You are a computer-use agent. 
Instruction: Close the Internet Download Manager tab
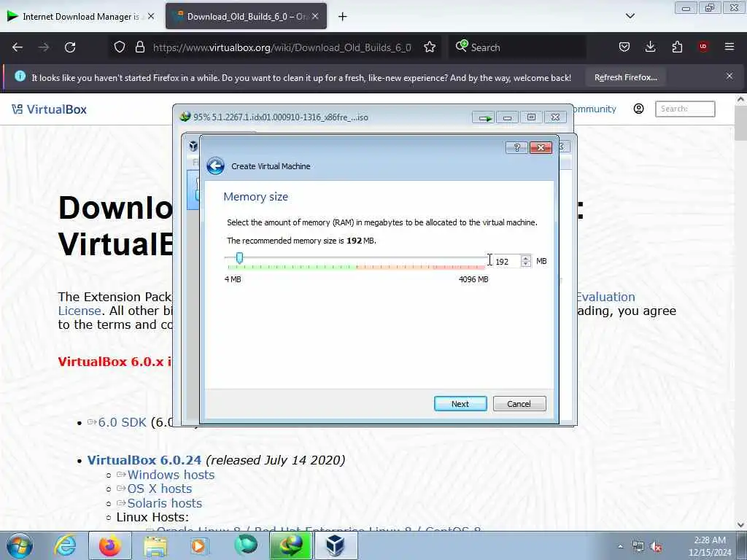151,16
